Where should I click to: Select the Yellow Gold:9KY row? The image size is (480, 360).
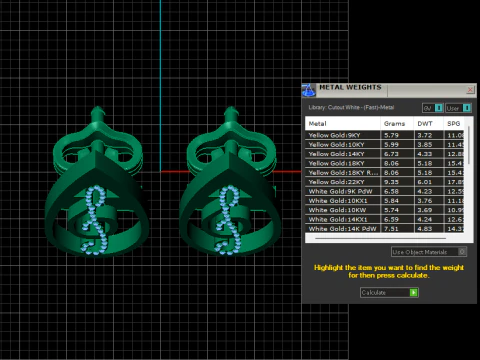(x=385, y=135)
